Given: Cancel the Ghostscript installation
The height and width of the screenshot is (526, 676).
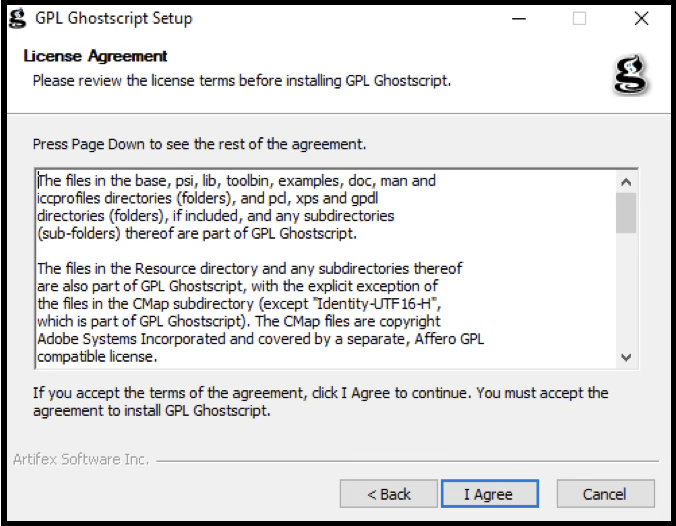Looking at the screenshot, I should pyautogui.click(x=604, y=494).
